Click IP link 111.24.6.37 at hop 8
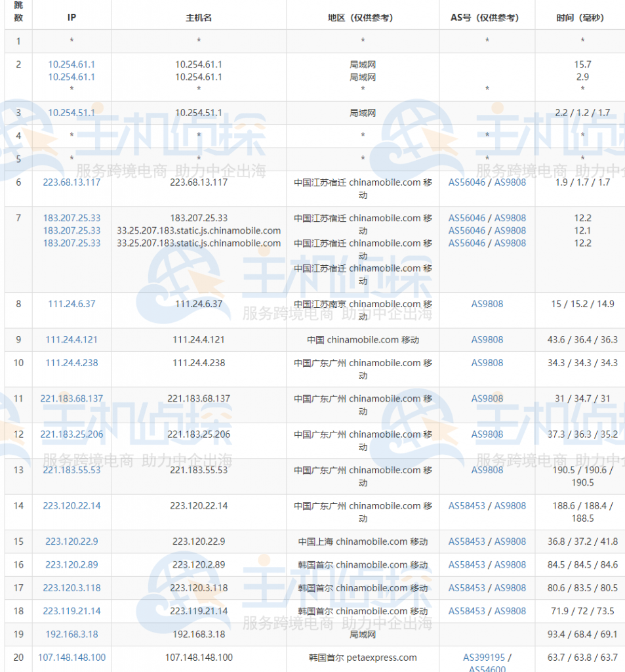The image size is (625, 672). (x=71, y=304)
